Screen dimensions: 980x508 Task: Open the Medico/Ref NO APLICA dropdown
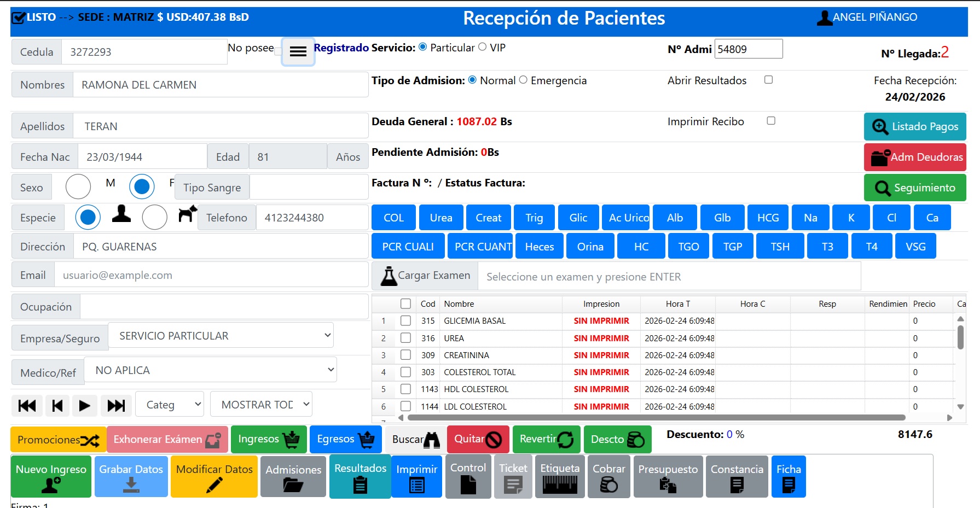(x=210, y=370)
